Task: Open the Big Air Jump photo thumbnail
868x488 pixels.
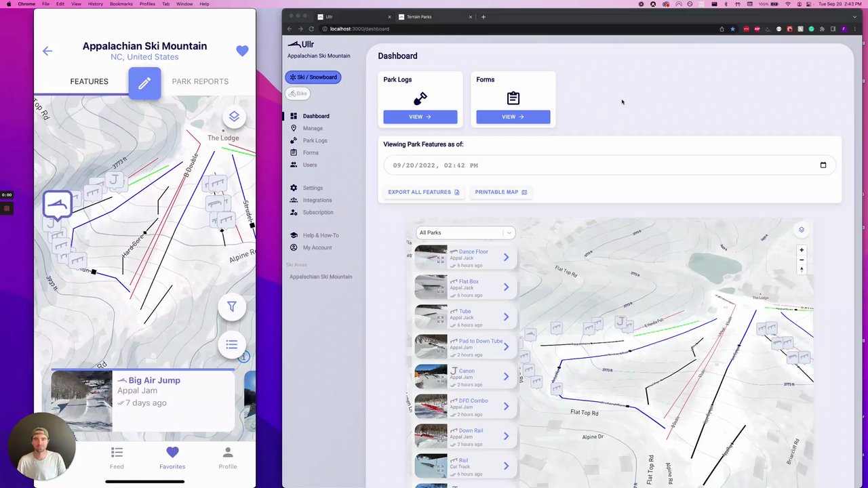Action: 82,400
